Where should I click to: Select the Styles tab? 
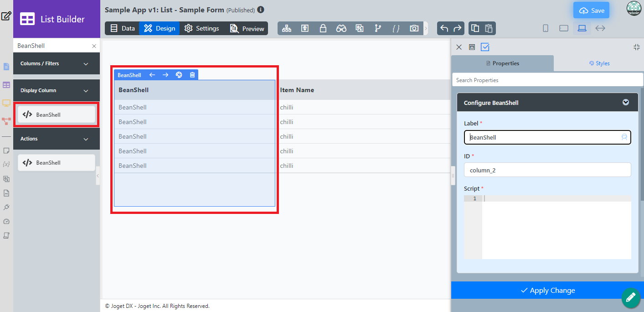pyautogui.click(x=599, y=63)
